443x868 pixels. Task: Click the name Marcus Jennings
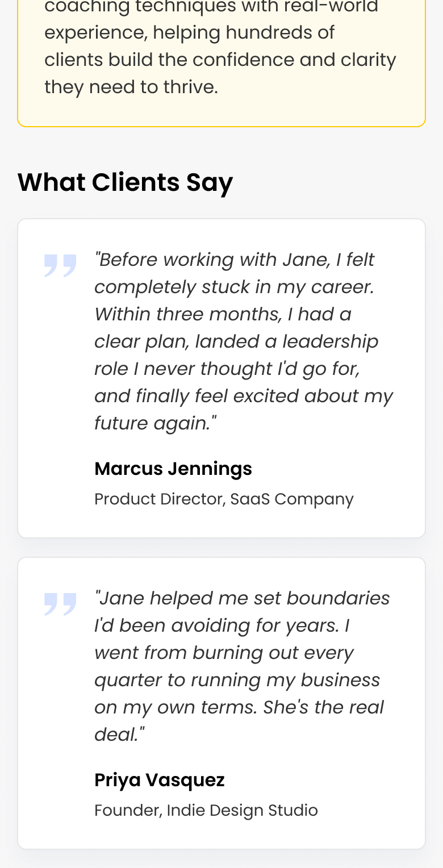tap(173, 469)
